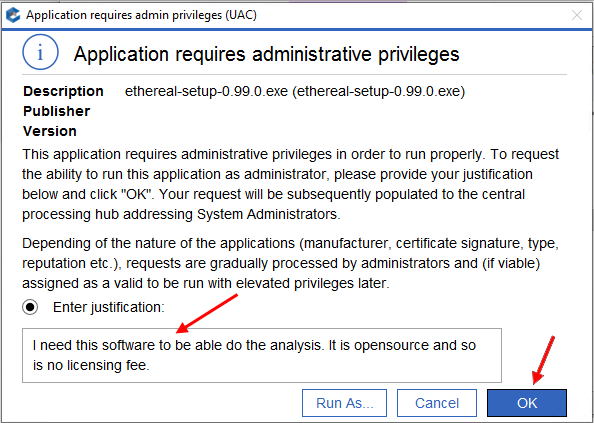594x423 pixels.
Task: Click the heading Application requires administrative privileges
Action: coord(266,54)
